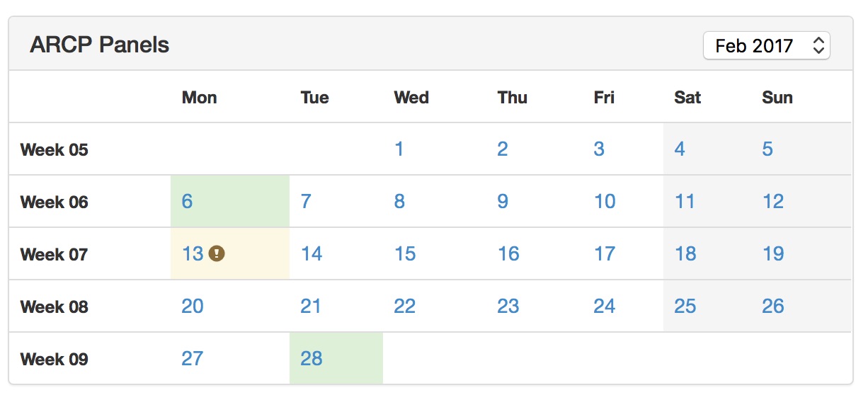This screenshot has width=868, height=395.
Task: Open the Feb 2017 month dropdown
Action: [x=766, y=46]
